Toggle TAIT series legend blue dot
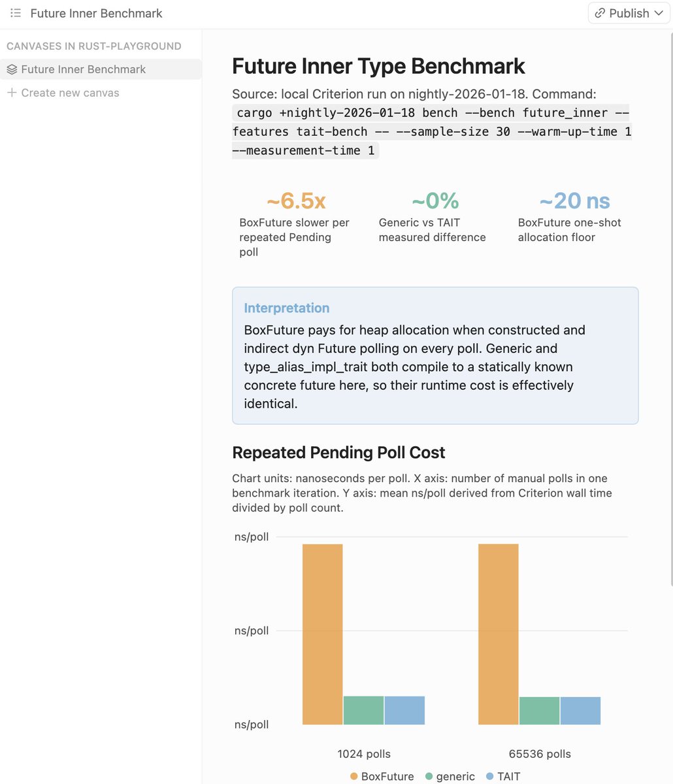 click(x=490, y=776)
